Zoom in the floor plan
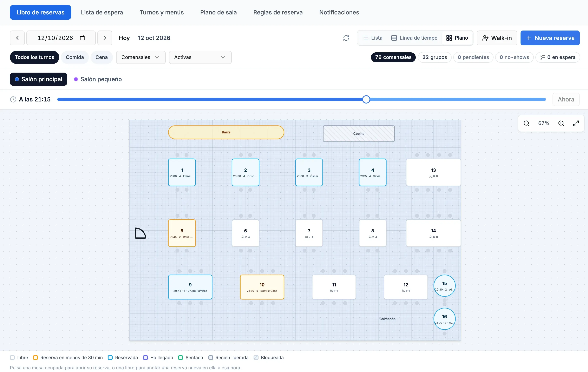The width and height of the screenshot is (588, 372). 561,123
